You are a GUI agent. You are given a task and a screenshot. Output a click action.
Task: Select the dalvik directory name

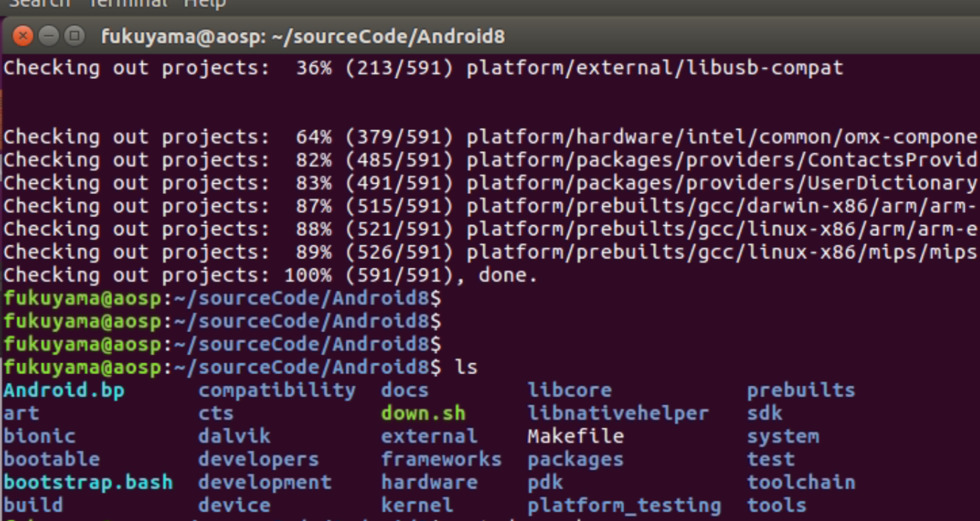click(234, 436)
